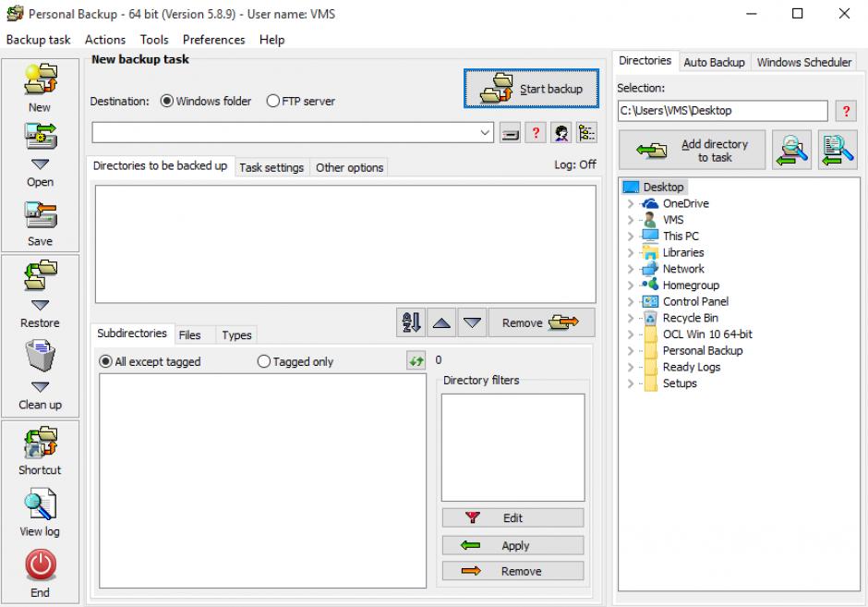The width and height of the screenshot is (868, 607).
Task: Click the user face icon beside destination
Action: 561,133
